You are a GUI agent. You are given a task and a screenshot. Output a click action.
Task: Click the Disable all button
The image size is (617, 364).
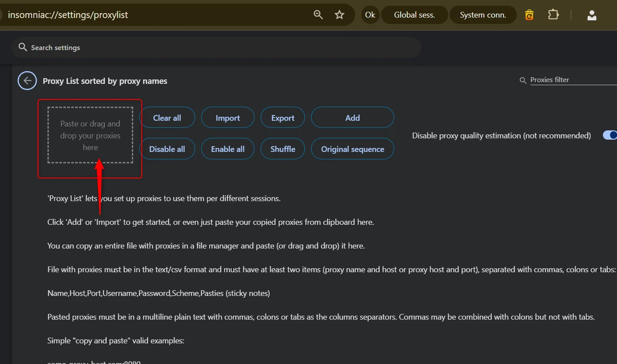[x=167, y=149]
